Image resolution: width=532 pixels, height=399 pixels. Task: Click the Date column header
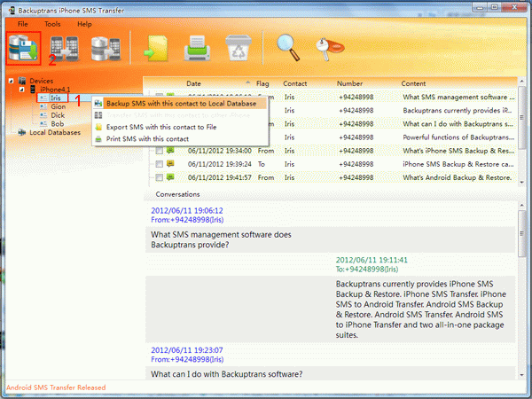pyautogui.click(x=193, y=83)
